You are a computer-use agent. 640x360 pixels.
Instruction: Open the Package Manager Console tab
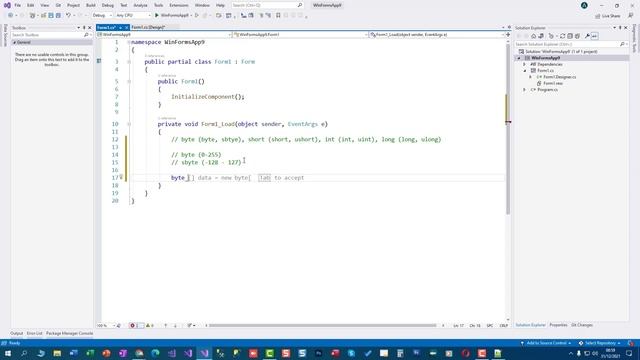tap(69, 333)
